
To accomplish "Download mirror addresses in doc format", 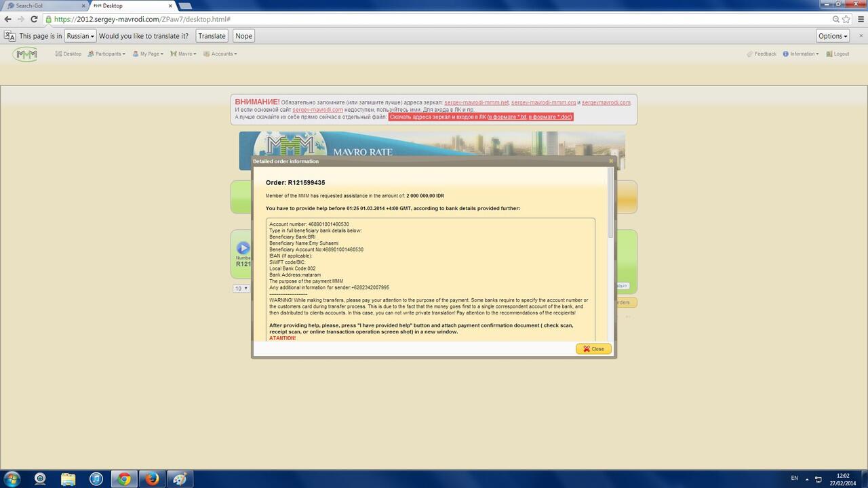I will pyautogui.click(x=550, y=117).
